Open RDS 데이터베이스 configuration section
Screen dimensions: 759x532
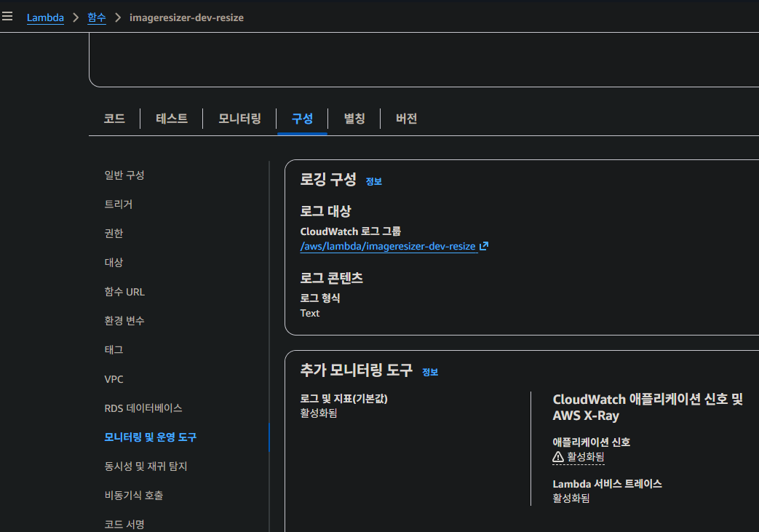(x=143, y=408)
